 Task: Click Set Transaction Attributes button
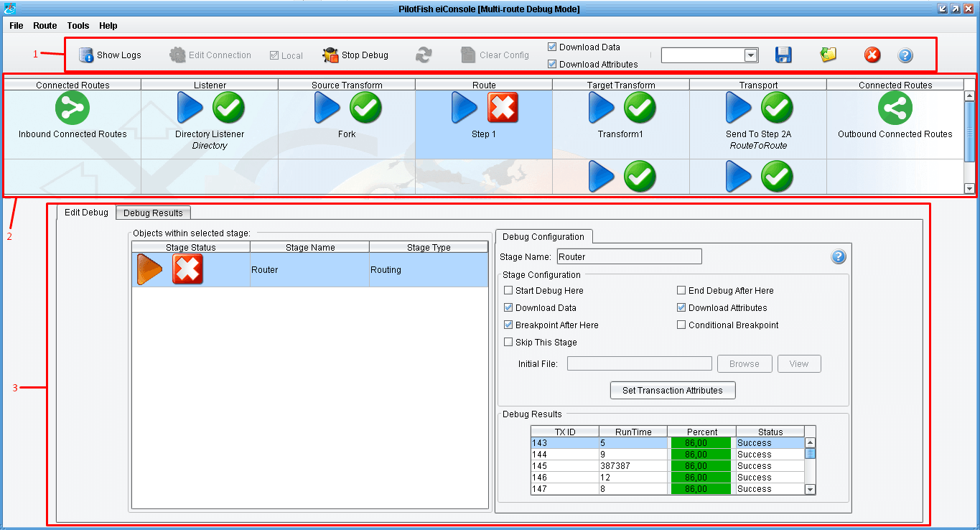(673, 391)
